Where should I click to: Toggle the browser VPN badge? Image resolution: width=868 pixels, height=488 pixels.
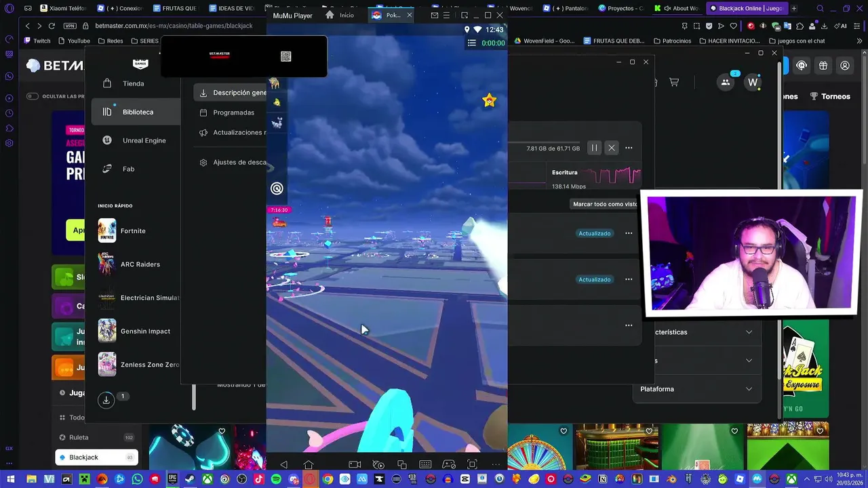point(70,26)
